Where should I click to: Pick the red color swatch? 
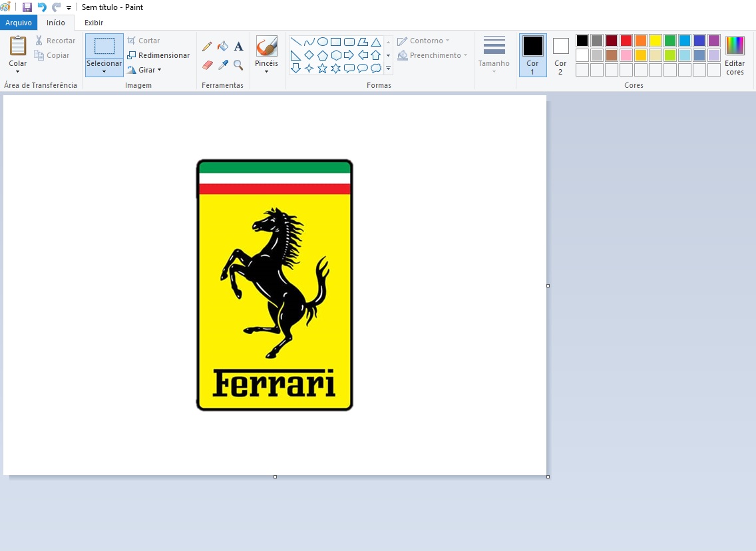[x=626, y=41]
